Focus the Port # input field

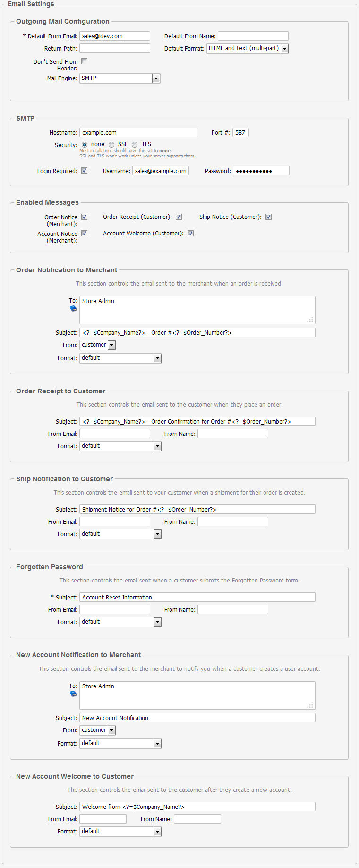pyautogui.click(x=240, y=133)
